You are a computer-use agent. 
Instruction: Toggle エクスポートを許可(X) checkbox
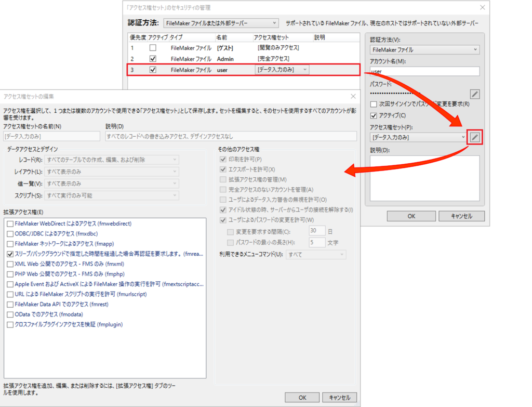[x=223, y=169]
